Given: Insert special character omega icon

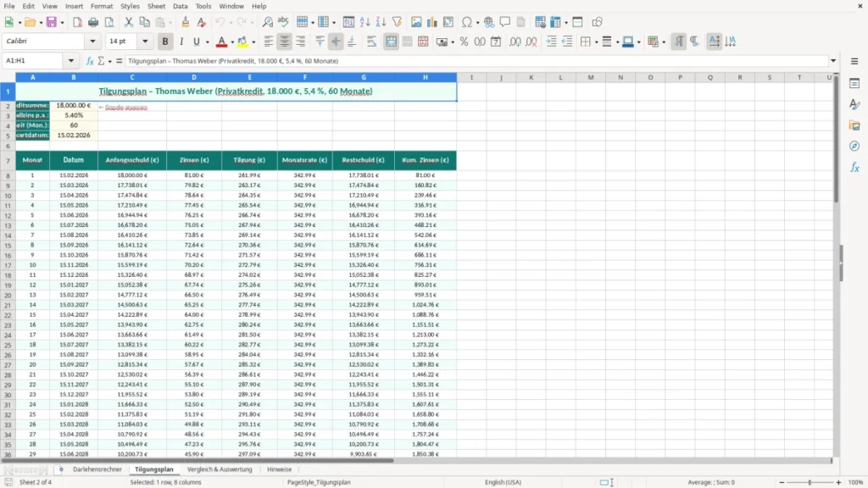Looking at the screenshot, I should point(467,22).
